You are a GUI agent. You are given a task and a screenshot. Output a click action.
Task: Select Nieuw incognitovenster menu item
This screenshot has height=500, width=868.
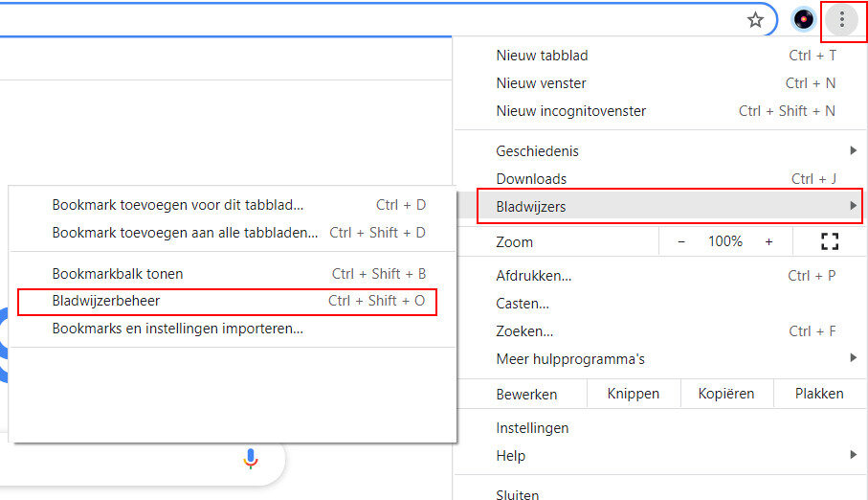pos(570,111)
